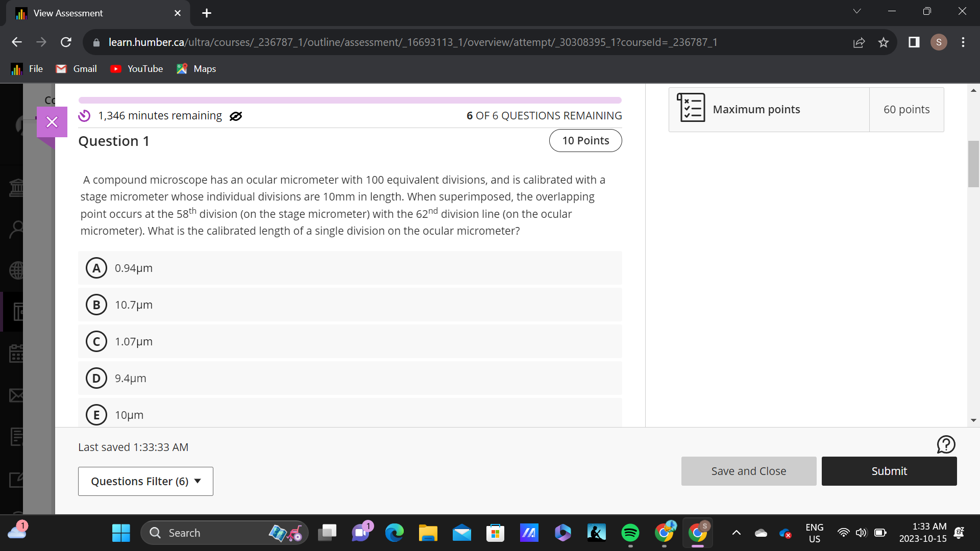Click the Submit button
The image size is (980, 551).
click(x=889, y=471)
